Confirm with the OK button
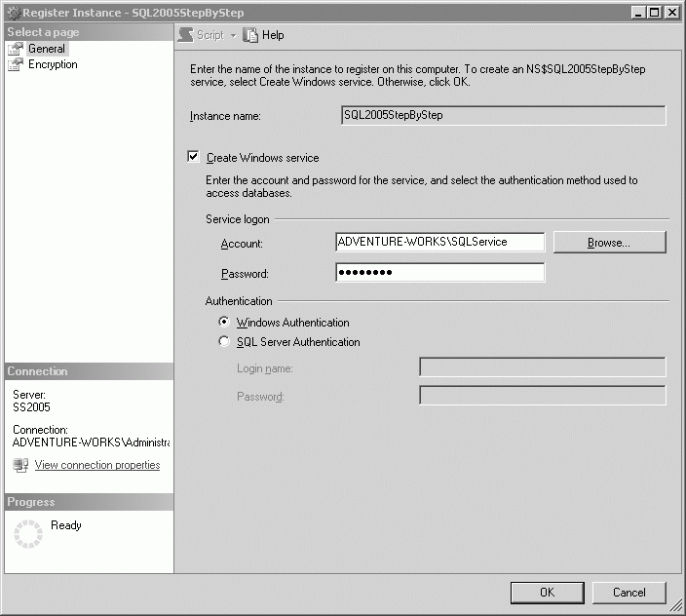The width and height of the screenshot is (686, 616). click(x=548, y=593)
